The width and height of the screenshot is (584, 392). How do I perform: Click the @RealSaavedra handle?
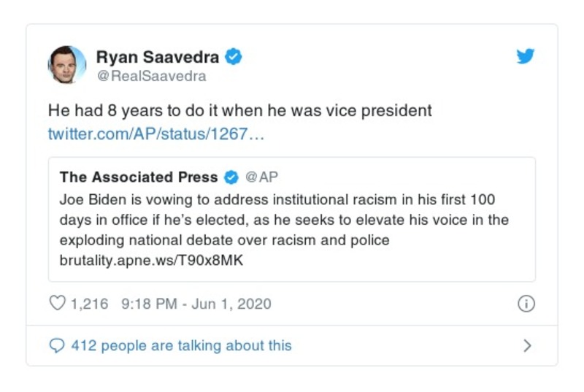click(x=151, y=76)
